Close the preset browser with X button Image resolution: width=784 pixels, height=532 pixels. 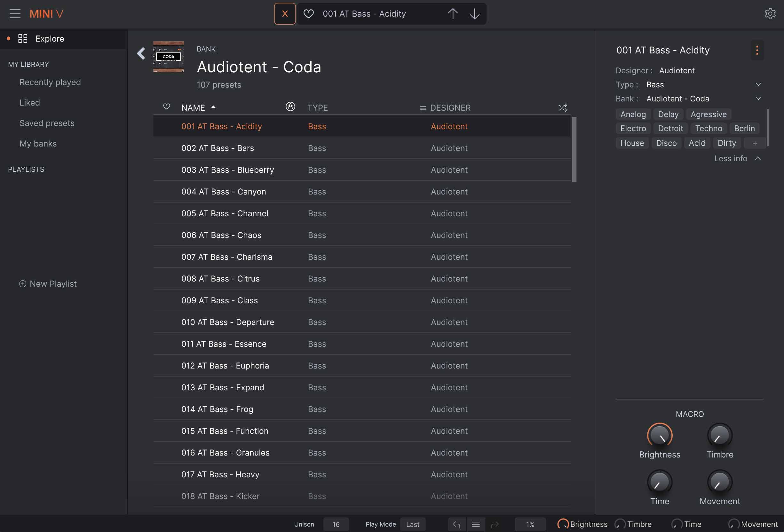(x=284, y=14)
